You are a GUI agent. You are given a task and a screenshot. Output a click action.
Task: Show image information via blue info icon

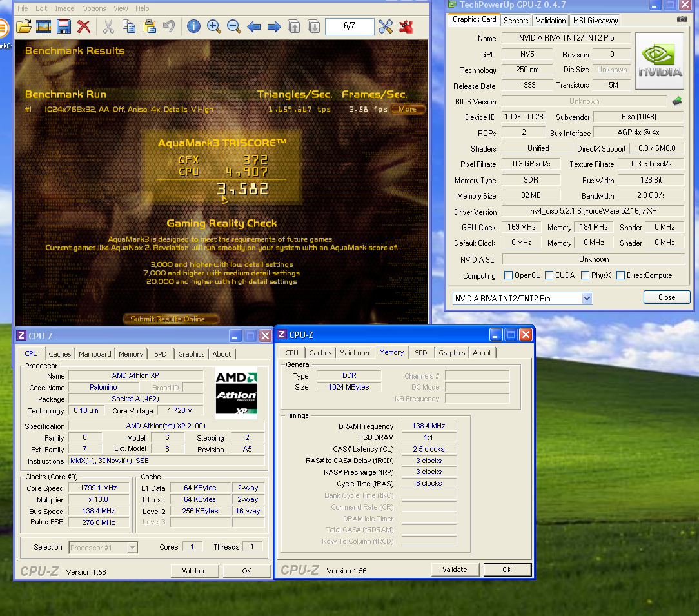[x=193, y=26]
